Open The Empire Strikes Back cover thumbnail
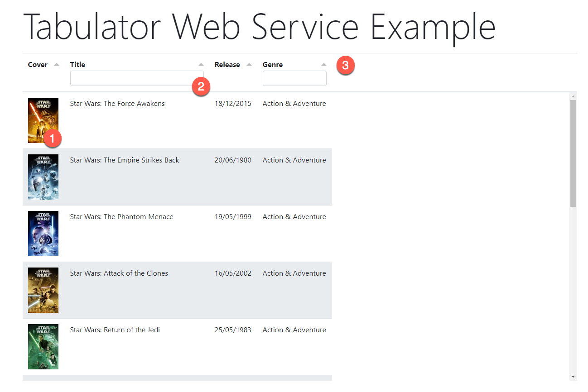 pyautogui.click(x=43, y=177)
